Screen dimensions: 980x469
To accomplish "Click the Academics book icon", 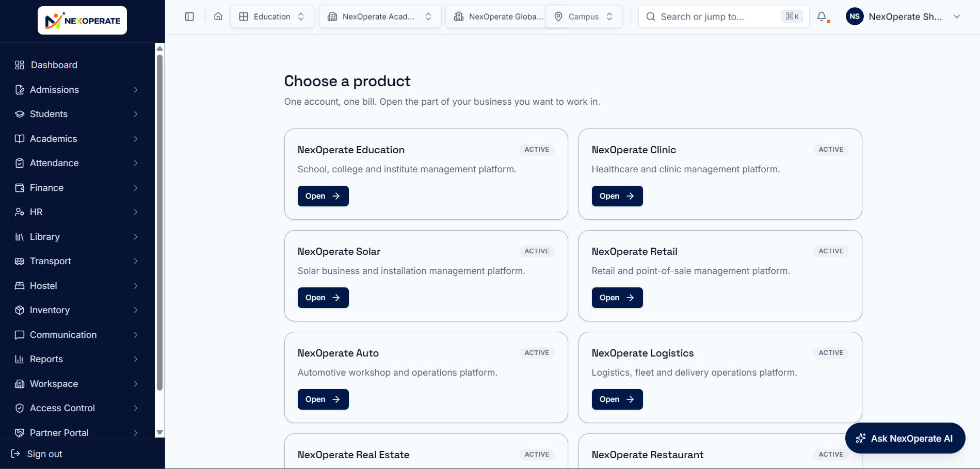I will click(20, 139).
